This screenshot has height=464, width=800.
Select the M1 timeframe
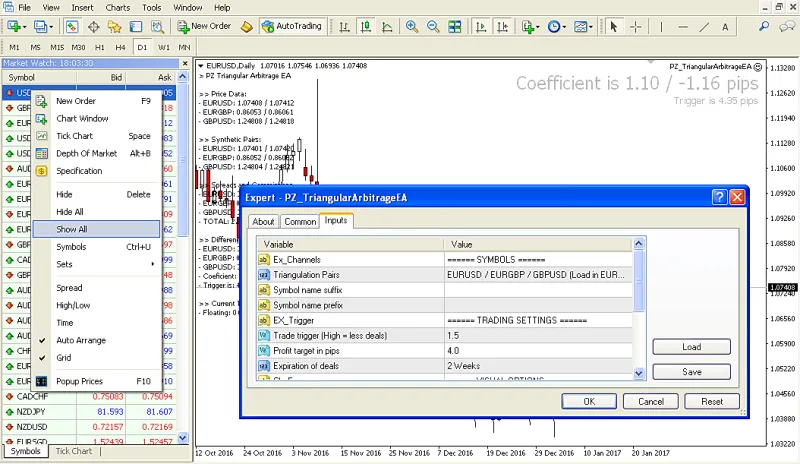(x=14, y=47)
